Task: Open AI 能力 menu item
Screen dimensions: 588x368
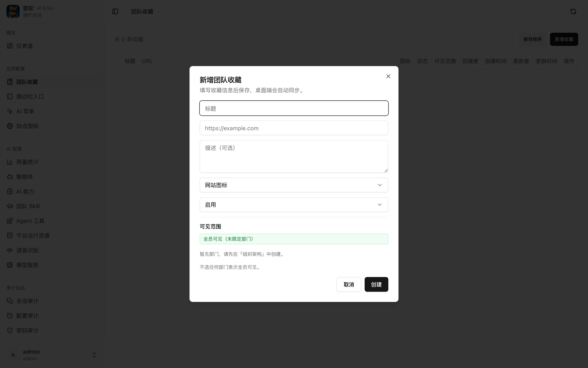Action: click(x=52, y=192)
